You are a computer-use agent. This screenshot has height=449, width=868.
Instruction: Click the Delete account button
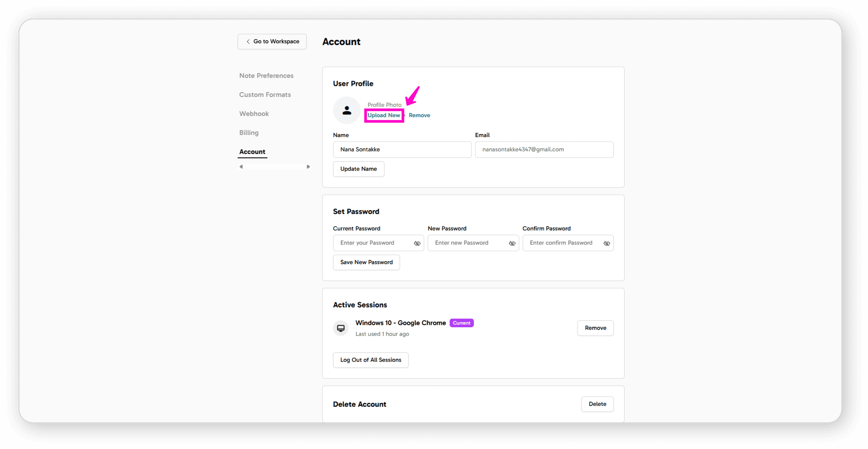pyautogui.click(x=597, y=404)
